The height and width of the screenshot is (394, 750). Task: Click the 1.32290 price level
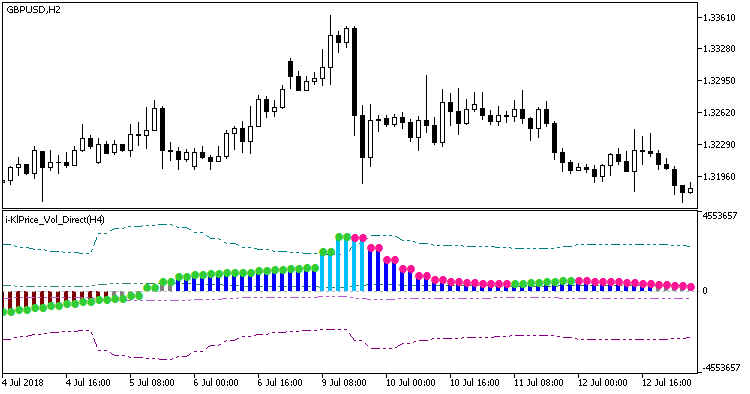[x=719, y=144]
